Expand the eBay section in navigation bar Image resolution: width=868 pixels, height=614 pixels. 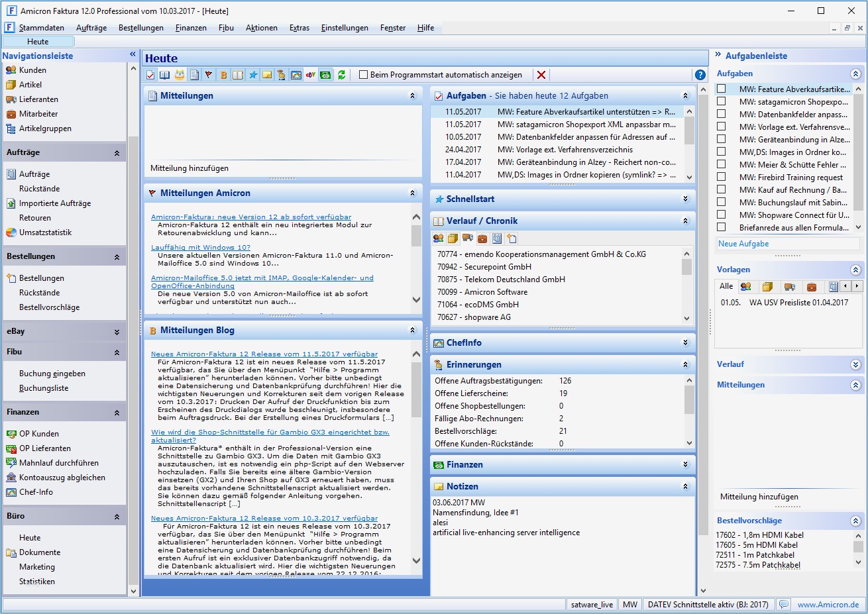pos(117,332)
